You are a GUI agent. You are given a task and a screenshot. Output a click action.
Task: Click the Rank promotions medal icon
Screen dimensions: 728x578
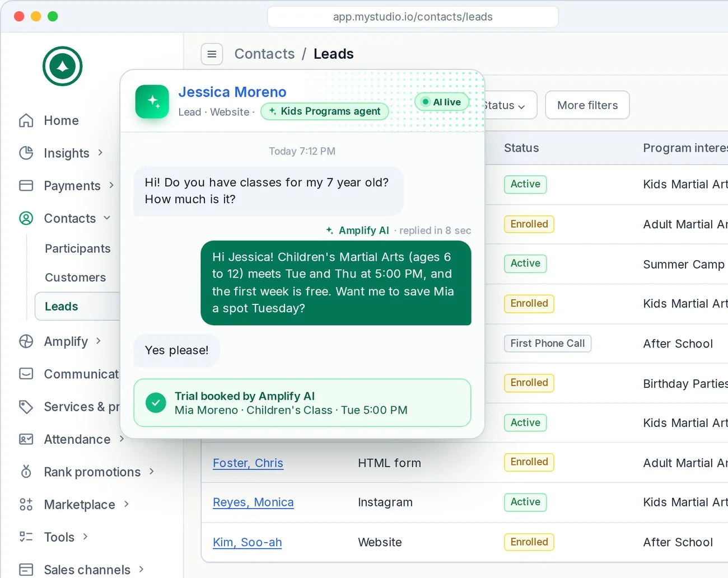(x=26, y=472)
